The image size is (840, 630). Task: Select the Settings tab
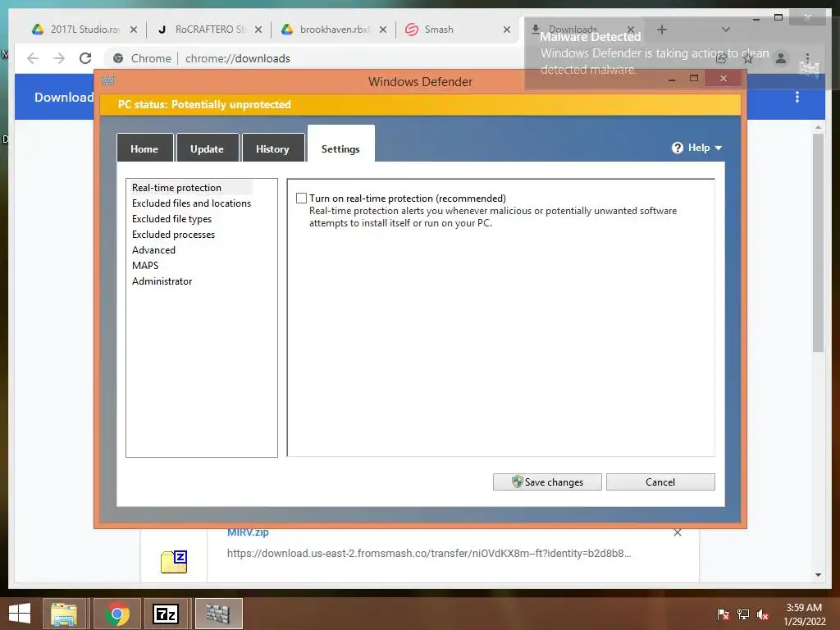pyautogui.click(x=340, y=144)
